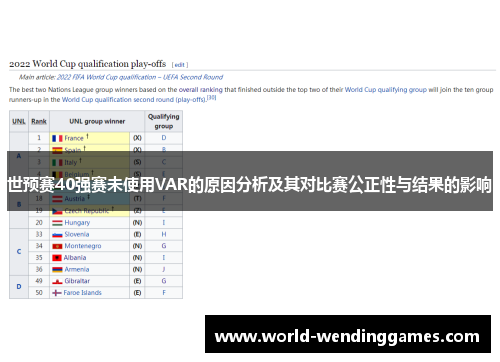This screenshot has width=500, height=362.
Task: Open the Faroe Islands team link
Action: 82,293
